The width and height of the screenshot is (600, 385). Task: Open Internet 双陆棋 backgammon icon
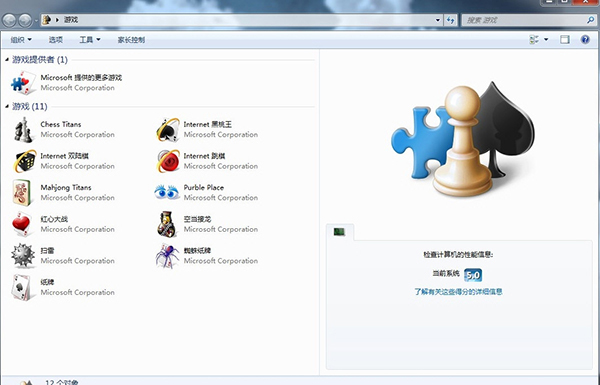pyautogui.click(x=24, y=161)
